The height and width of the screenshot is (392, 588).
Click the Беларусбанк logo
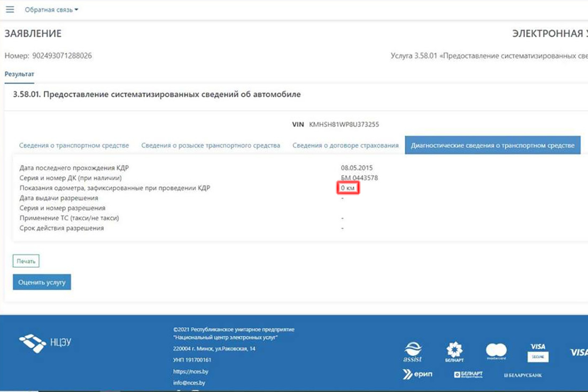pyautogui.click(x=523, y=375)
